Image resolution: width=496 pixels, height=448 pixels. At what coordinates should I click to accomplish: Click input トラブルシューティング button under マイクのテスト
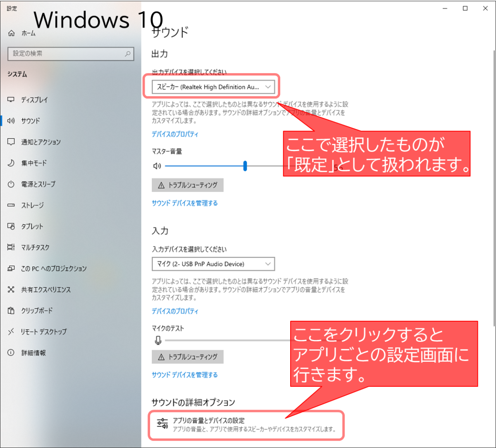pyautogui.click(x=188, y=357)
